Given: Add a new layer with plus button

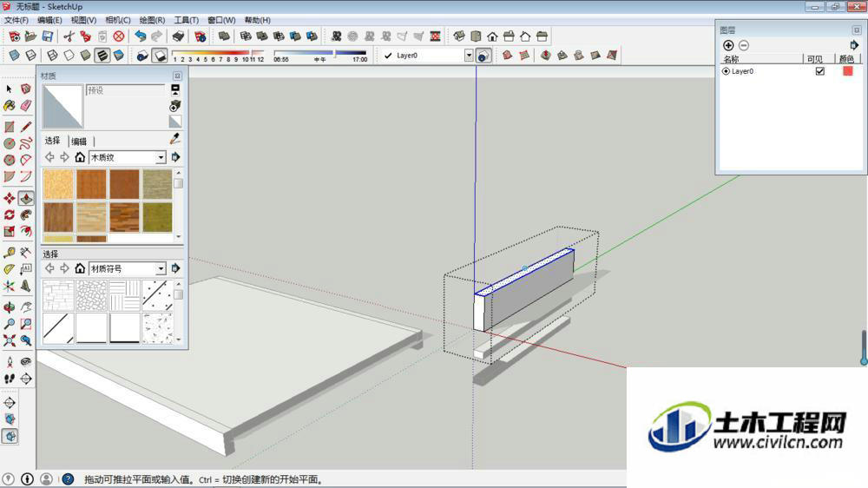Looking at the screenshot, I should point(728,45).
